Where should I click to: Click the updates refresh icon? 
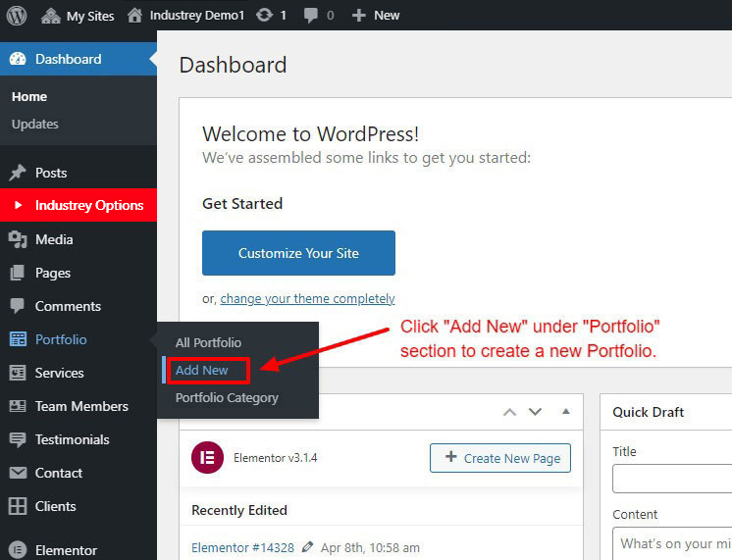[265, 16]
